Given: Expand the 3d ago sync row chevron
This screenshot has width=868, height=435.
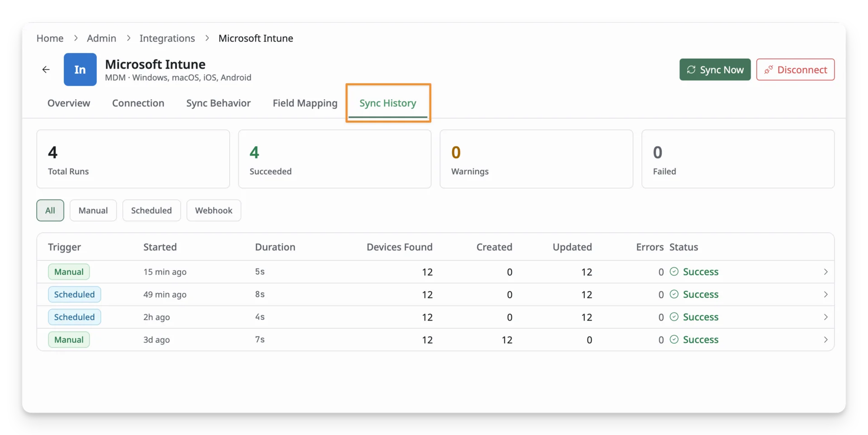Looking at the screenshot, I should [x=826, y=340].
